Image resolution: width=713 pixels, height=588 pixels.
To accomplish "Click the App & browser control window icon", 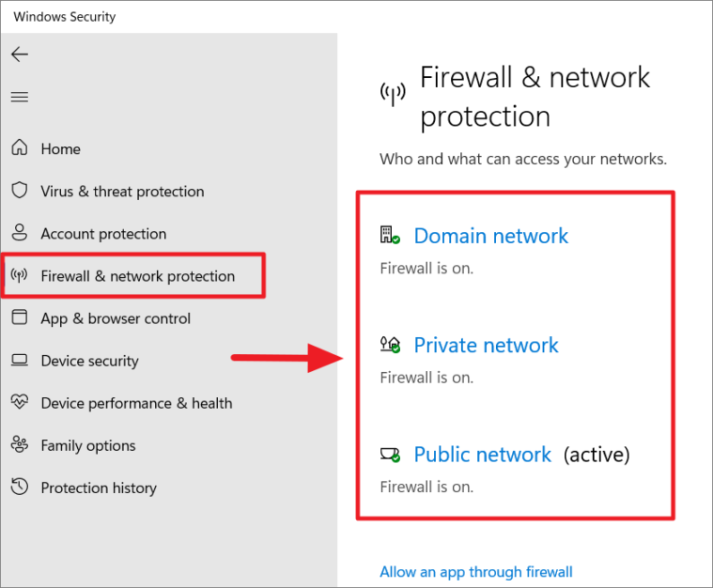I will (x=20, y=317).
